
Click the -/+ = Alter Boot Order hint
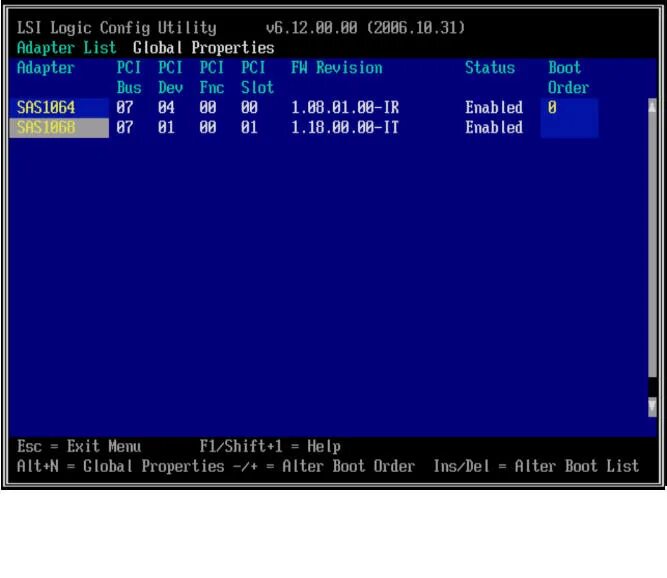click(324, 467)
